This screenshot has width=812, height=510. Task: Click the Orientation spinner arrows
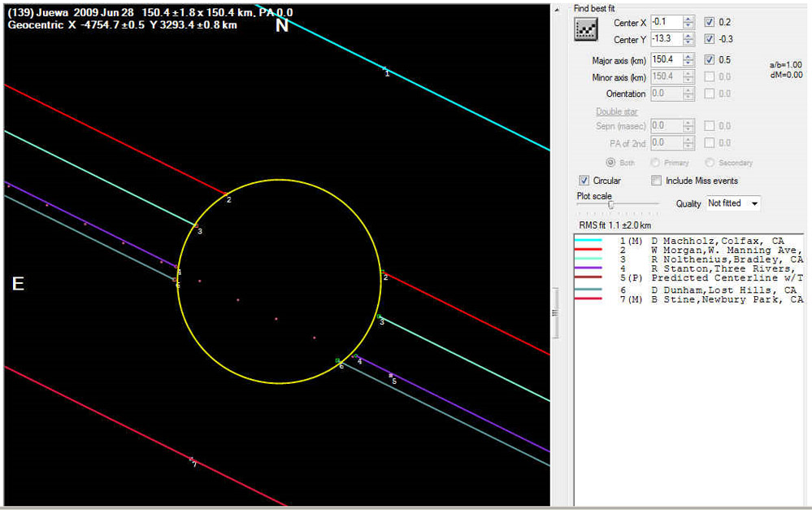coord(688,94)
